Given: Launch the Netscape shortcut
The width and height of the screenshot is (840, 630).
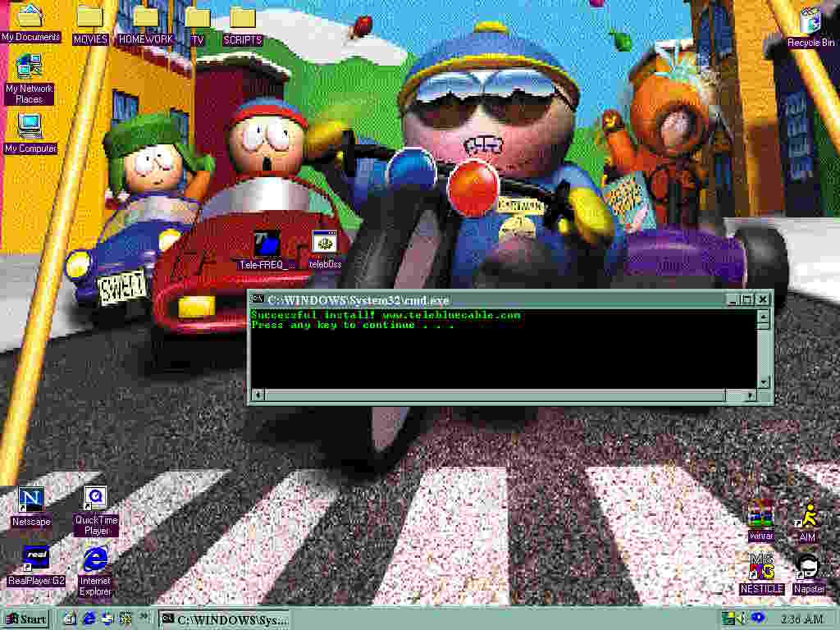Looking at the screenshot, I should (31, 500).
